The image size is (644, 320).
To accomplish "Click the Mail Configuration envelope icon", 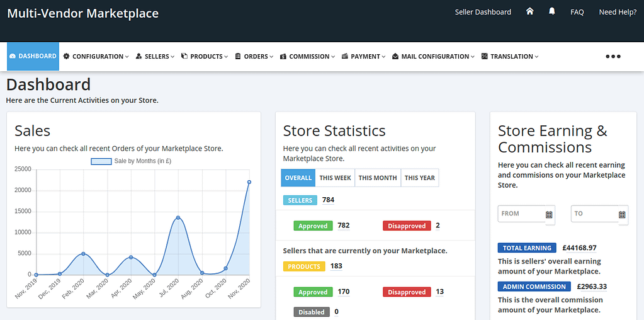I will tap(395, 56).
